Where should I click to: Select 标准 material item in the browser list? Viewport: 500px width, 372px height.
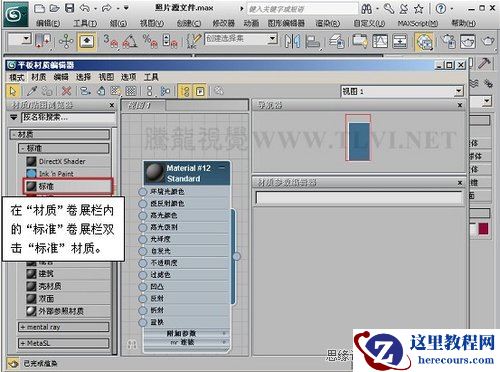tap(68, 186)
